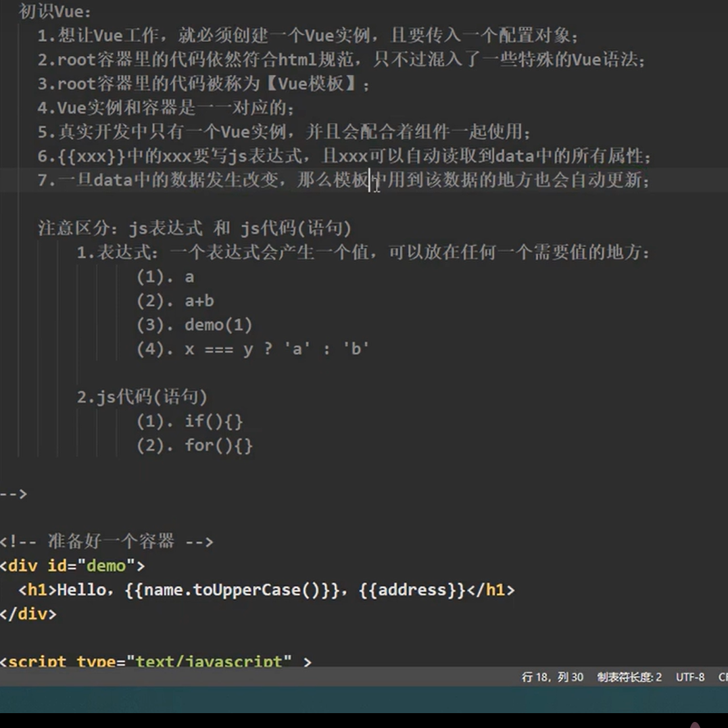Viewport: 728px width, 728px height.
Task: Click the '{{name.toUpperCase()}}' expression
Action: click(x=233, y=589)
